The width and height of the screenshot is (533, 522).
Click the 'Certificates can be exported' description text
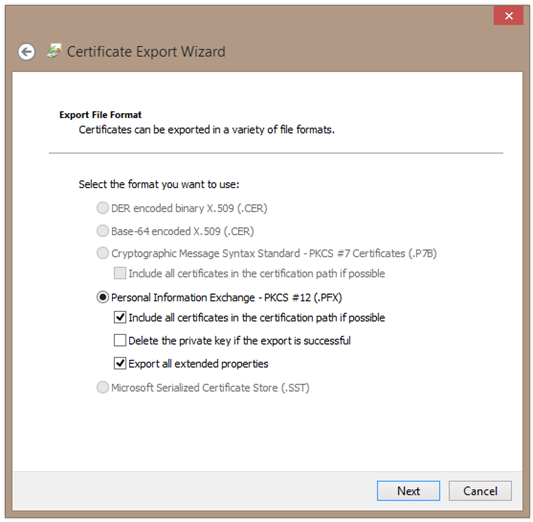[x=207, y=130]
